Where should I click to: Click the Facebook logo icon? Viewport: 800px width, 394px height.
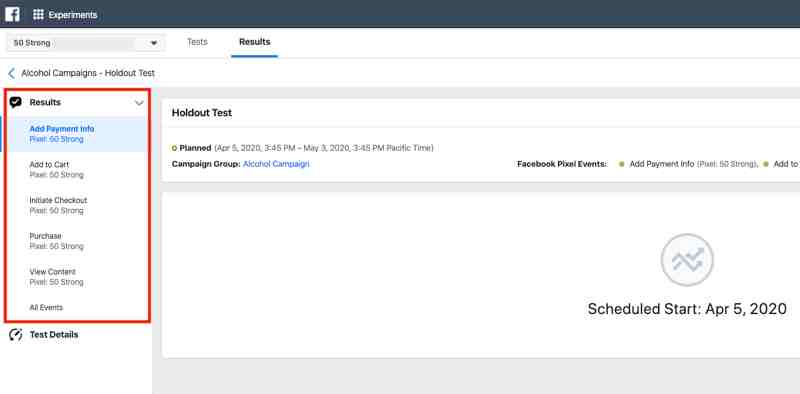(12, 14)
